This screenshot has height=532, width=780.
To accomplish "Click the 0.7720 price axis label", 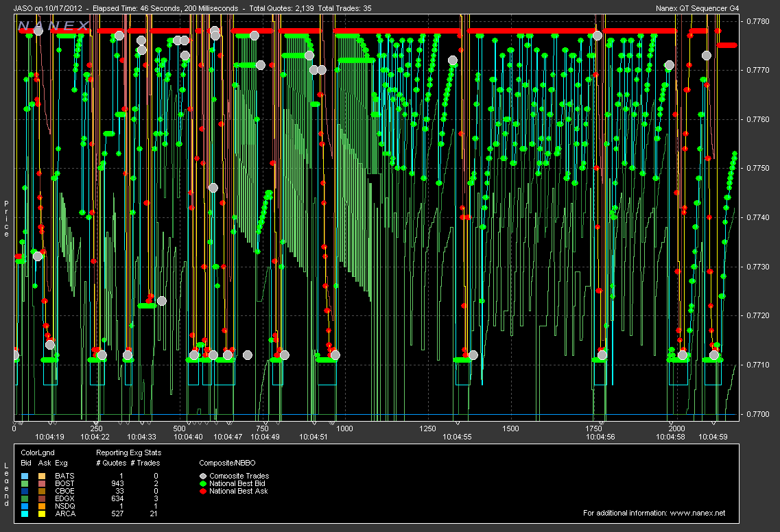I will (x=757, y=316).
